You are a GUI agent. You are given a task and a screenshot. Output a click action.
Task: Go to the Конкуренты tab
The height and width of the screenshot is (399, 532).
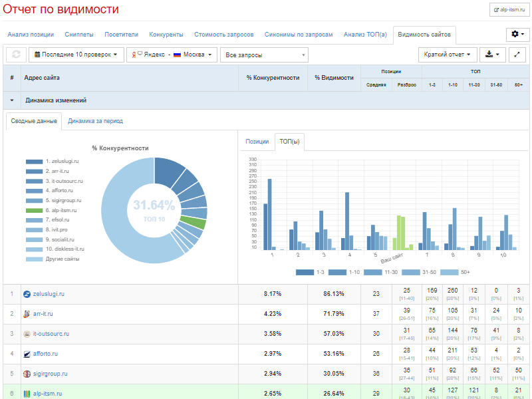click(166, 35)
